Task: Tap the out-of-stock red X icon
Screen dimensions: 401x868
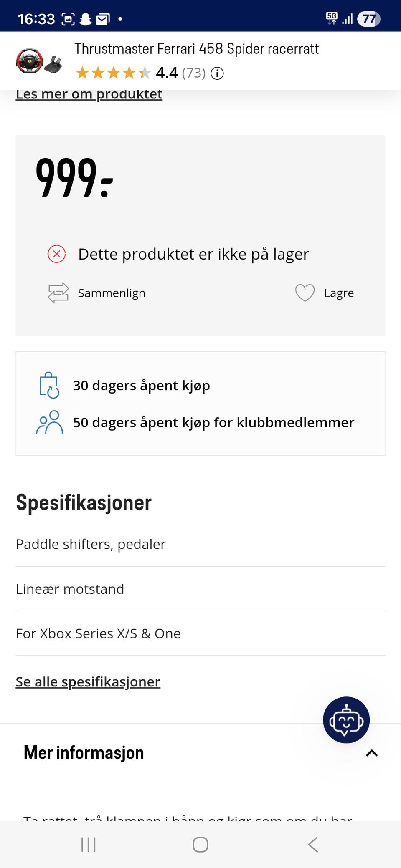Action: coord(57,254)
